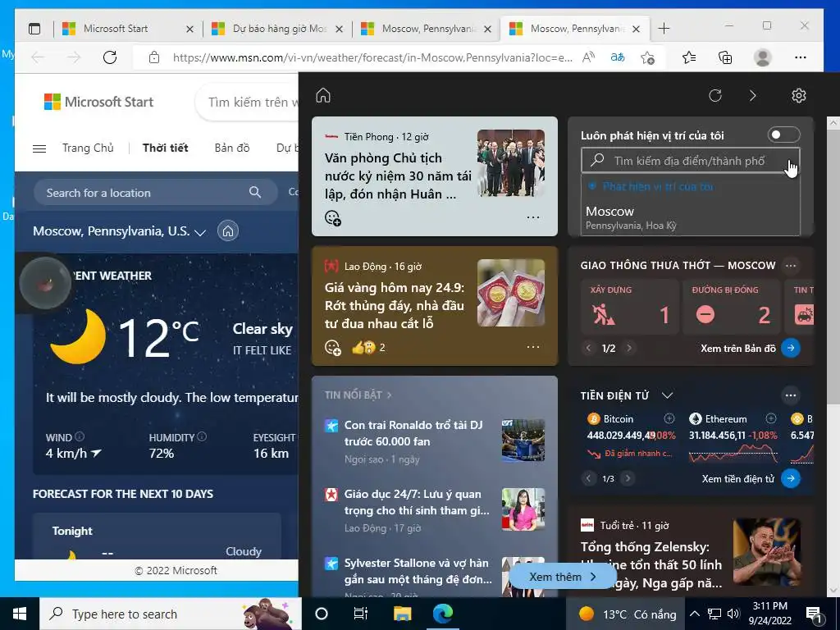The image size is (840, 630).
Task: Open File Explorer from taskbar
Action: [x=402, y=614]
